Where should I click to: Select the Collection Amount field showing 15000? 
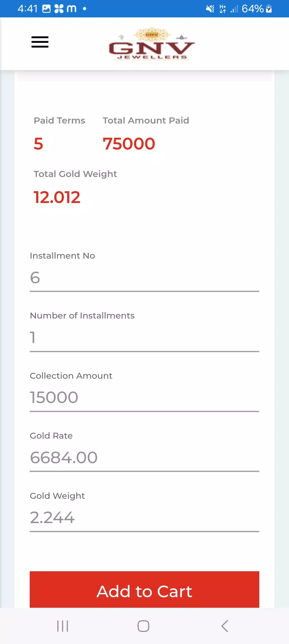(x=144, y=398)
